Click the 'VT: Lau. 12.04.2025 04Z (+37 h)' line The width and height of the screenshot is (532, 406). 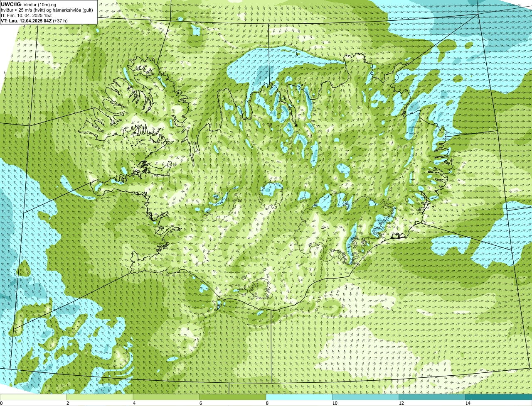click(34, 20)
